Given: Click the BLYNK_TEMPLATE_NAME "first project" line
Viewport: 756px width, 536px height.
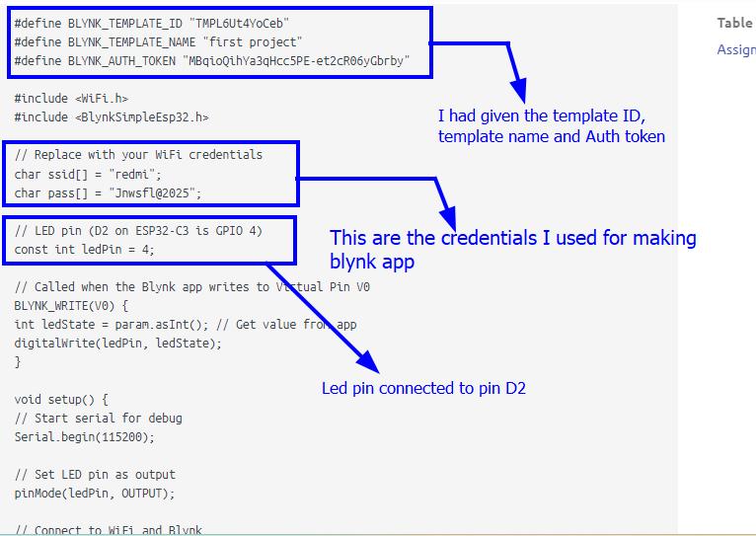Looking at the screenshot, I should point(158,41).
